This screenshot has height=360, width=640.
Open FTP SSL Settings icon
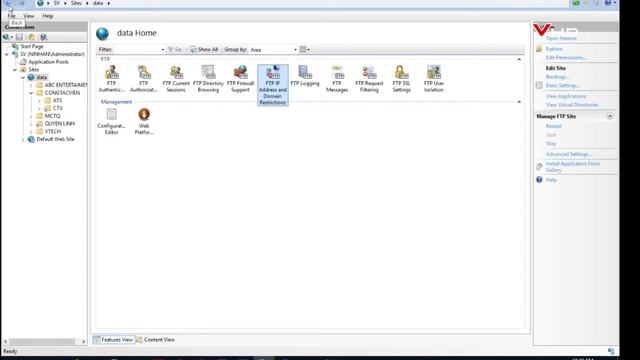point(401,79)
